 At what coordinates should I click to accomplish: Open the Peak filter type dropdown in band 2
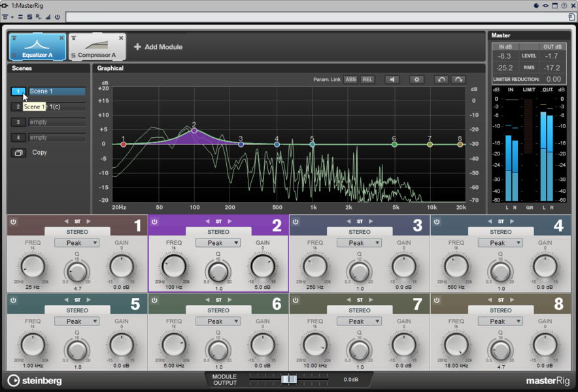tap(218, 243)
